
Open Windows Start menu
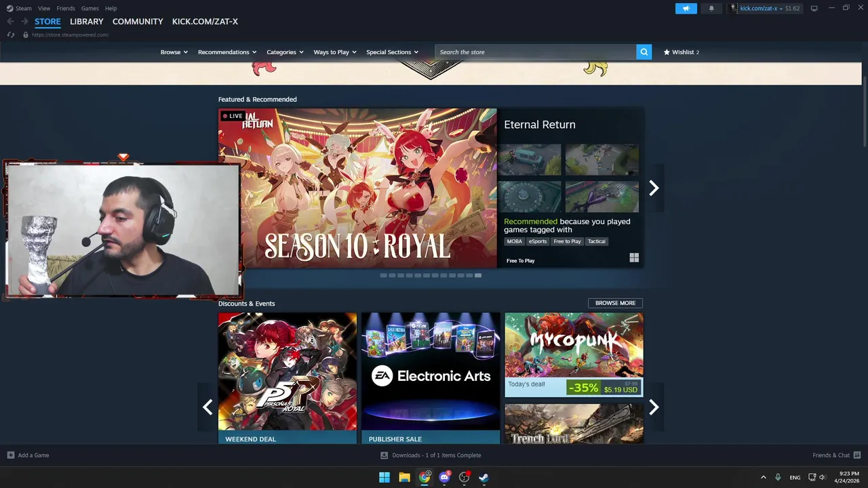coord(384,477)
